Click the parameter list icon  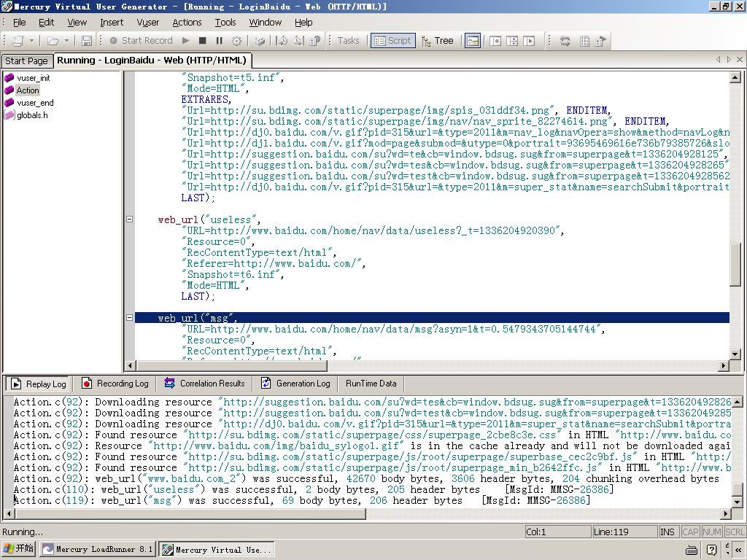click(x=584, y=41)
